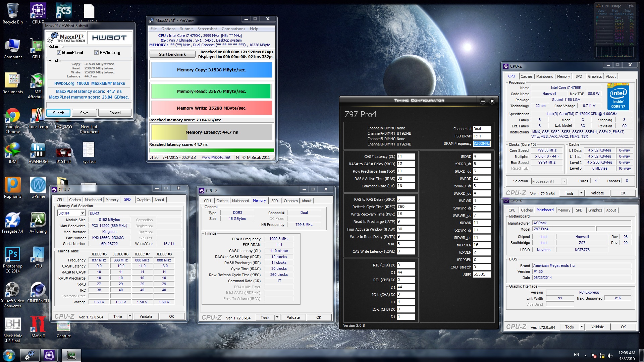The image size is (644, 362).
Task: Click the green MaxxMEM progress bar
Action: point(212,151)
